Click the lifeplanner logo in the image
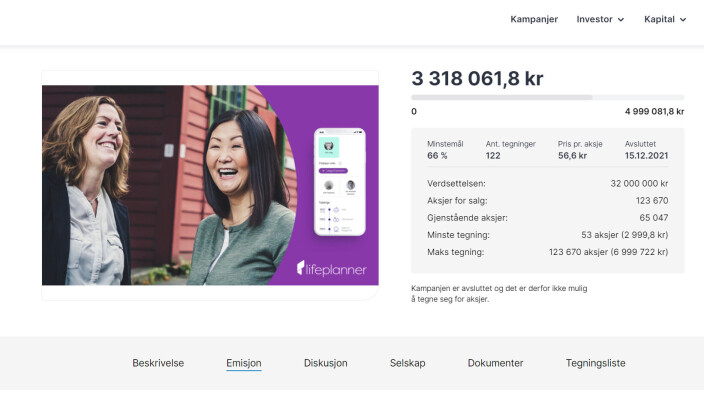This screenshot has height=402, width=704. [332, 269]
